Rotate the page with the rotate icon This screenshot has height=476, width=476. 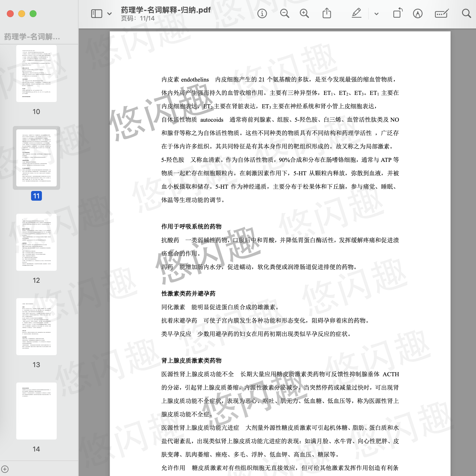tap(398, 13)
